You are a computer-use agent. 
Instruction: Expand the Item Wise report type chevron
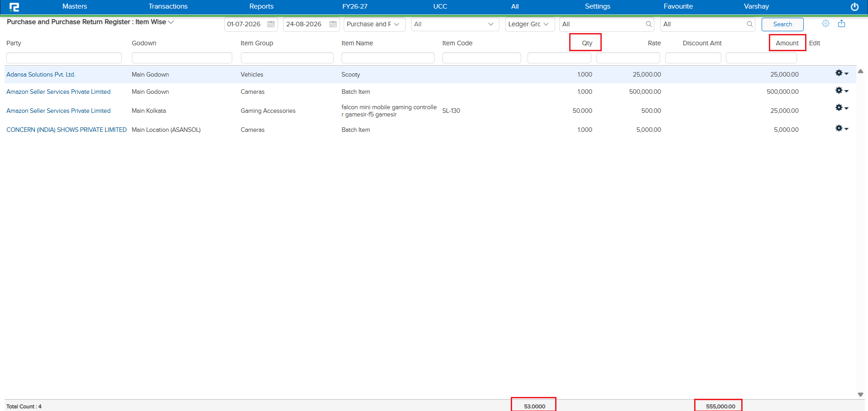pyautogui.click(x=171, y=22)
